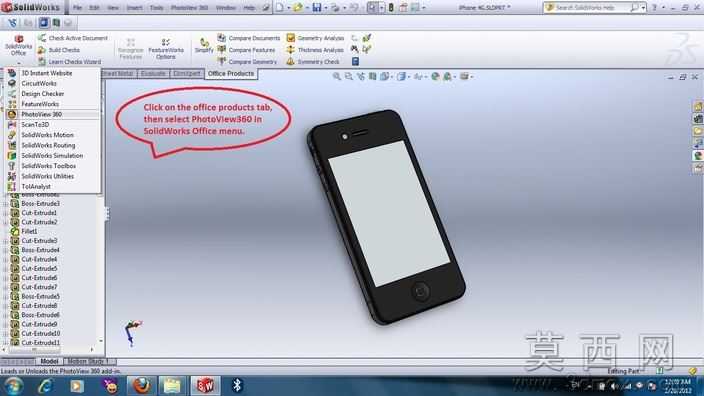This screenshot has width=704, height=396.
Task: Switch to the Evaluate tab
Action: tap(153, 74)
